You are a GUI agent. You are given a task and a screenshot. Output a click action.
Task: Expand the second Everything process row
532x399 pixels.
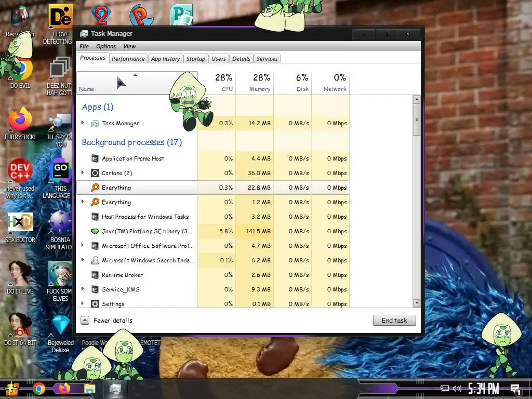pos(83,202)
